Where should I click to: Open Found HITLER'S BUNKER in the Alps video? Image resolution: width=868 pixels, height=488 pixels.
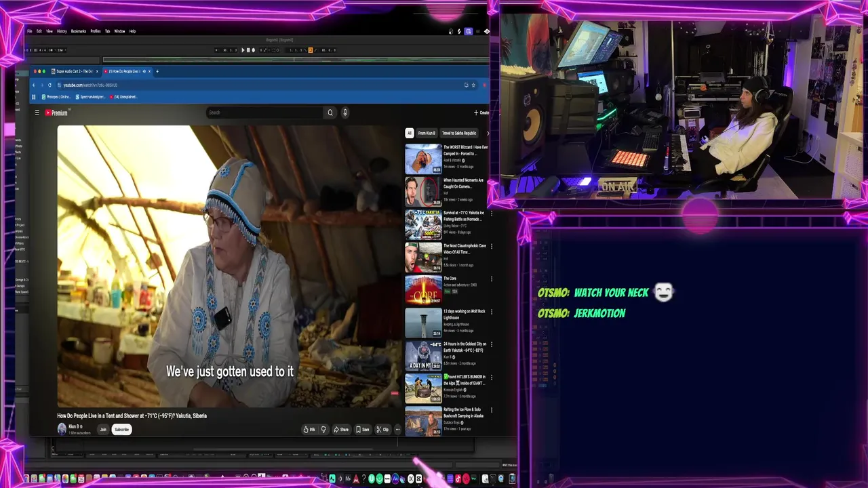coord(424,388)
